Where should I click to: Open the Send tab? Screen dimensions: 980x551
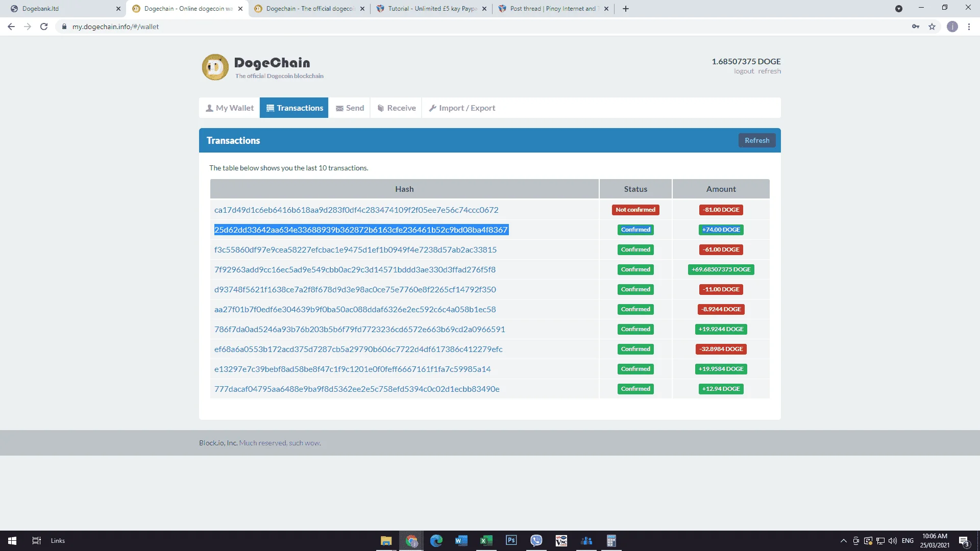coord(350,108)
